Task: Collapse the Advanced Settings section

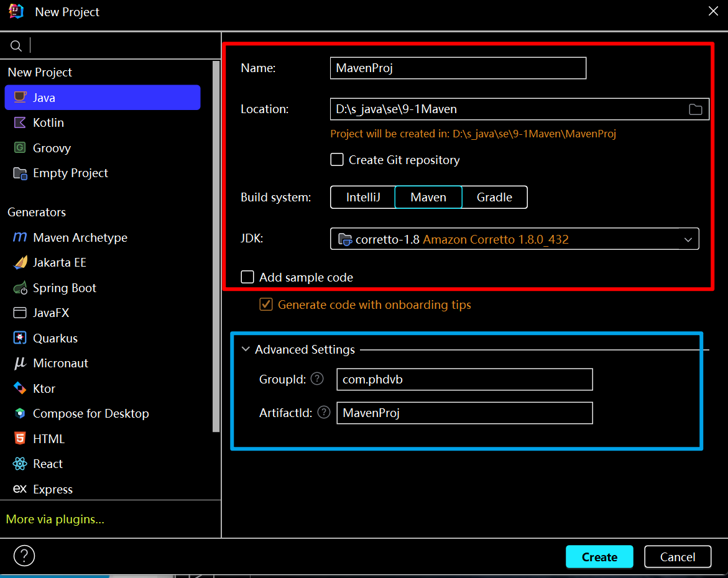Action: (x=246, y=349)
